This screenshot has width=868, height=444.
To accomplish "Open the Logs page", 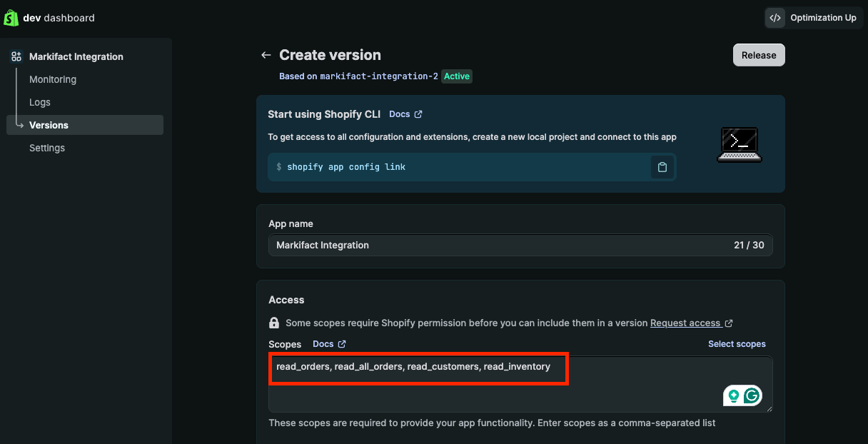I will 40,102.
